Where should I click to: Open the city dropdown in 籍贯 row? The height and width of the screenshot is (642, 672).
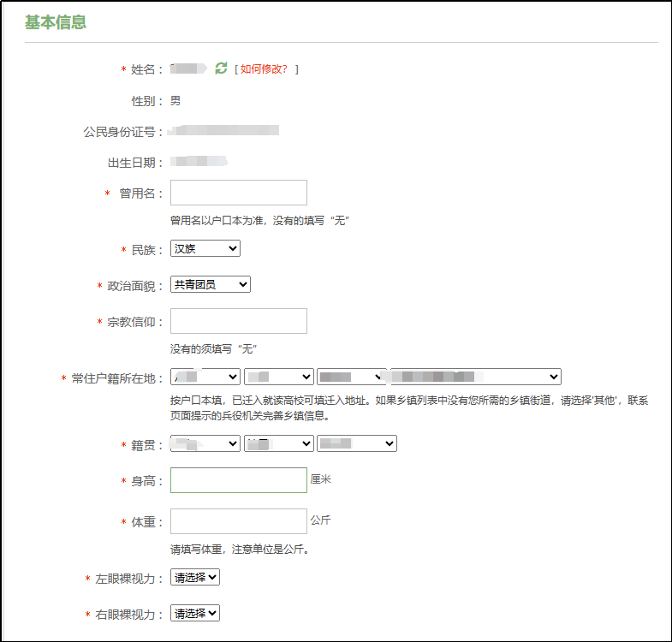(278, 443)
